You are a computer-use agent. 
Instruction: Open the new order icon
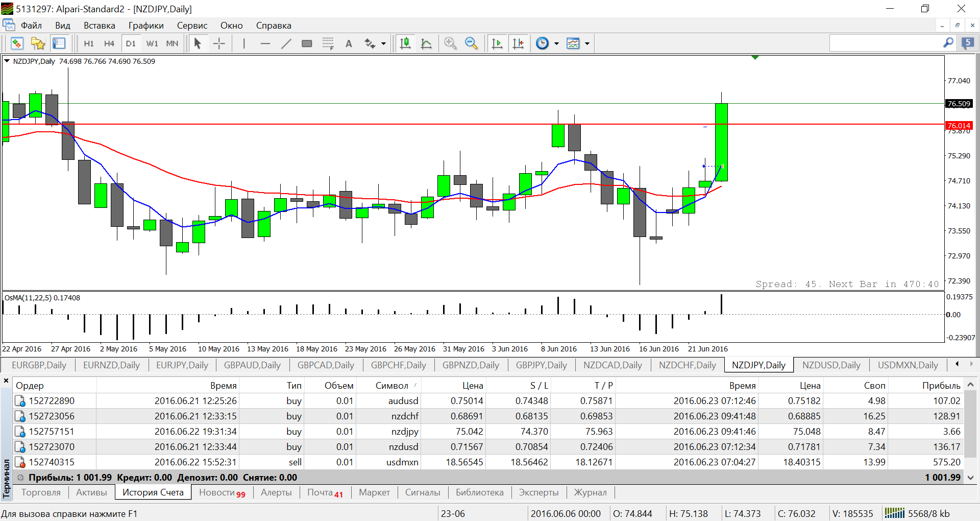(x=17, y=43)
